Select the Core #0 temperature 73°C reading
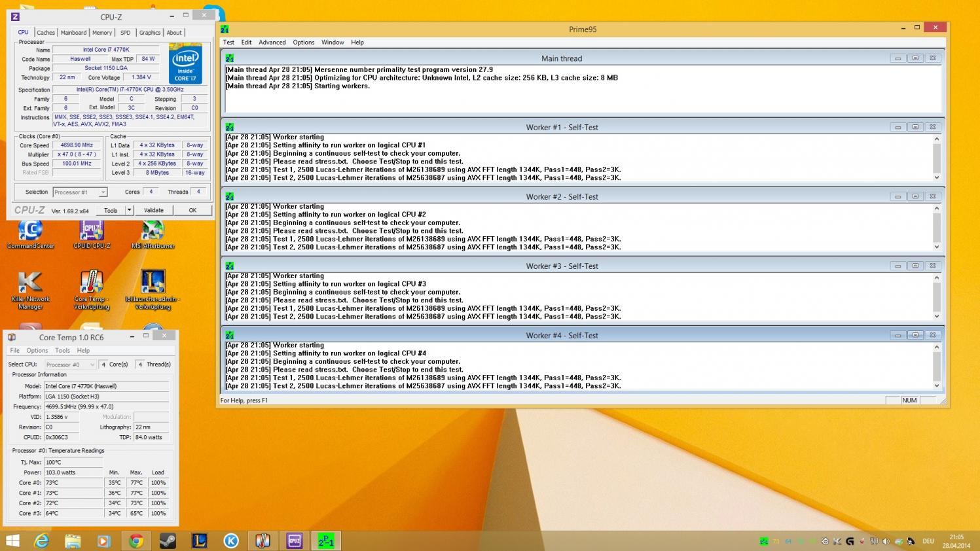Screen dimensions: 980x551 pos(73,483)
